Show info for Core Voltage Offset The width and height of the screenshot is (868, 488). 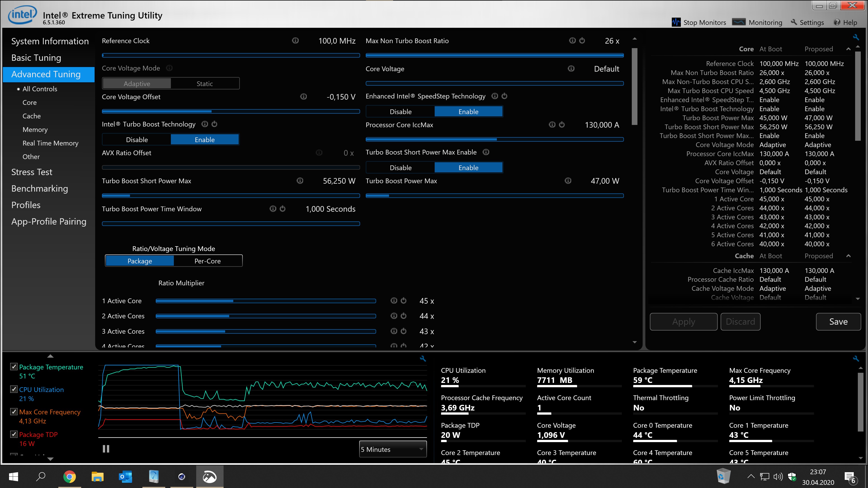click(x=303, y=97)
